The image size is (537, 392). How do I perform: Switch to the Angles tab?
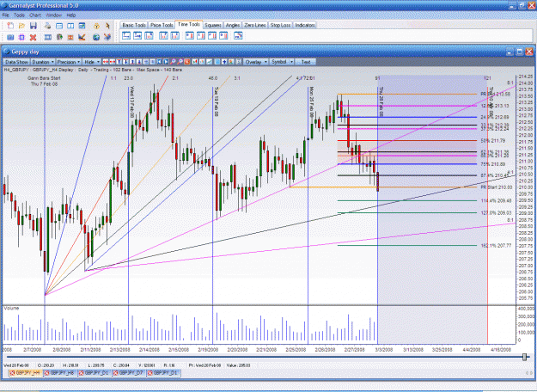pyautogui.click(x=233, y=25)
